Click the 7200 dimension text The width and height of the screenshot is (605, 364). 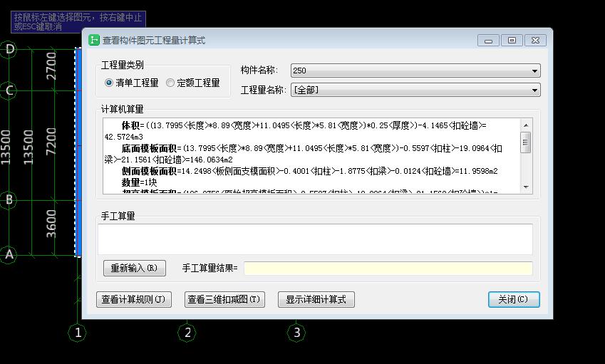coord(51,142)
